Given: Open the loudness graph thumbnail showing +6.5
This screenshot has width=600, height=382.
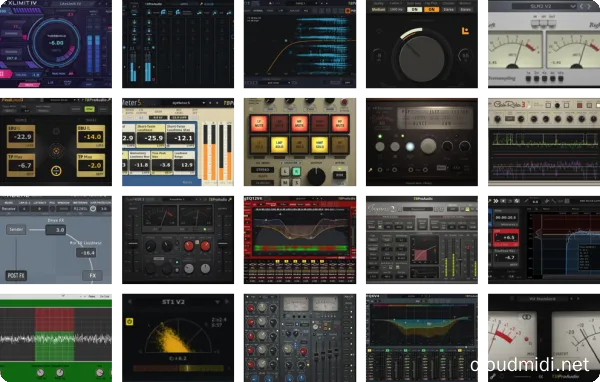Looking at the screenshot, I should (544, 240).
